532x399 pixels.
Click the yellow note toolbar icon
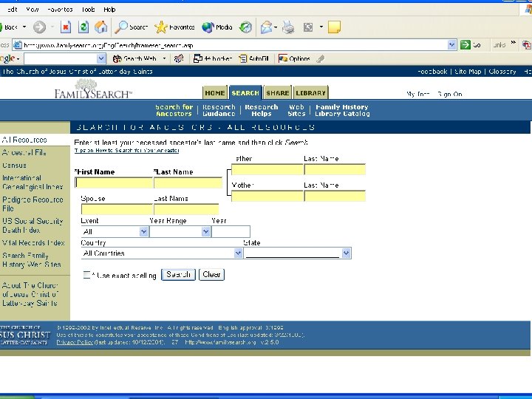[334, 27]
